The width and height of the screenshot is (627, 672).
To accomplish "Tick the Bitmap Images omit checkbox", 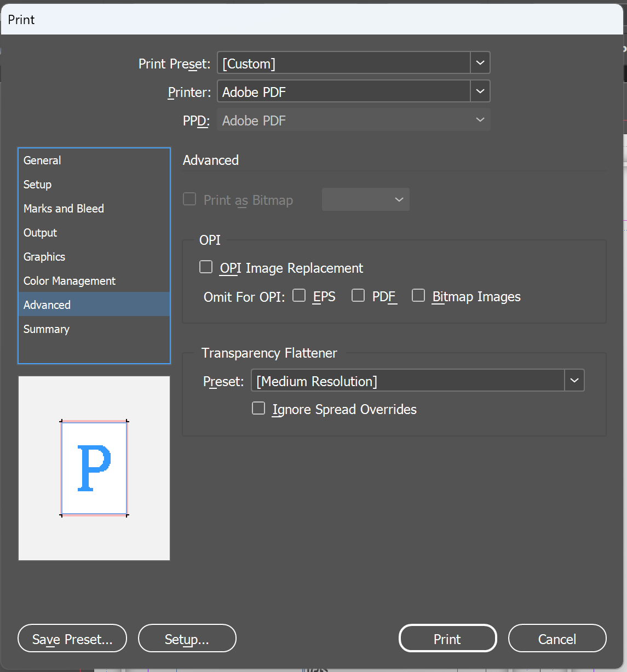I will tap(418, 296).
